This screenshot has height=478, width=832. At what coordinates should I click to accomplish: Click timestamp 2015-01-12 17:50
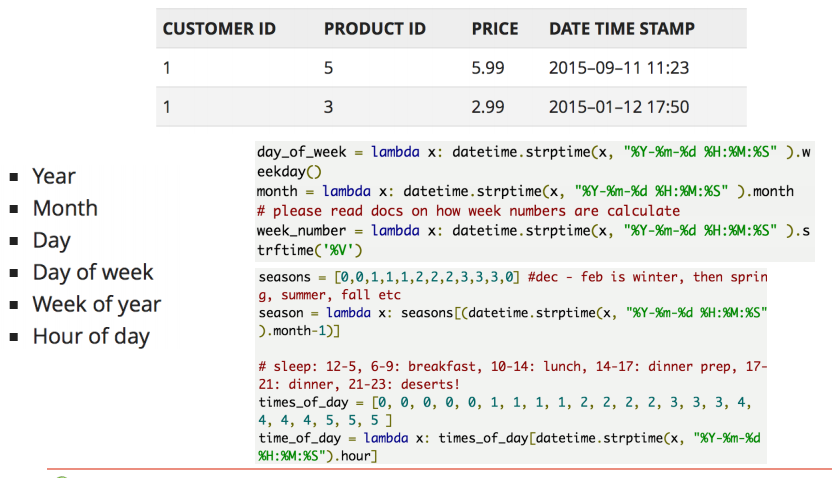619,107
